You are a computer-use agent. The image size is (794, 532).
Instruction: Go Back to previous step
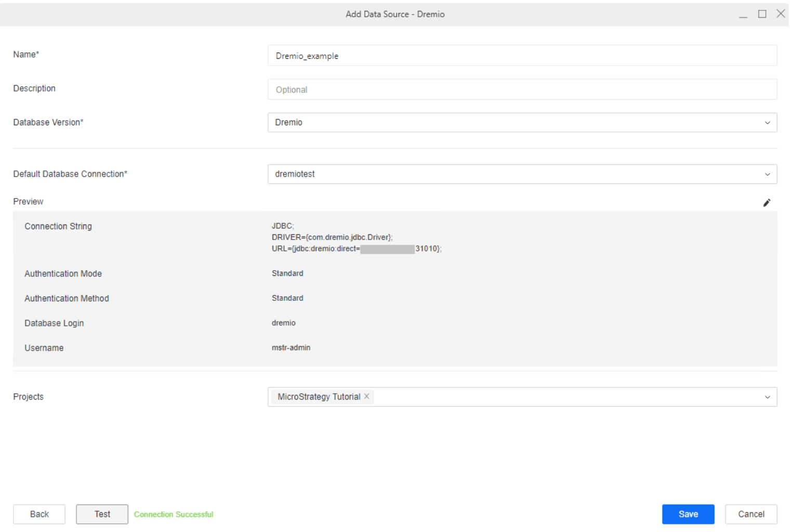pyautogui.click(x=39, y=514)
